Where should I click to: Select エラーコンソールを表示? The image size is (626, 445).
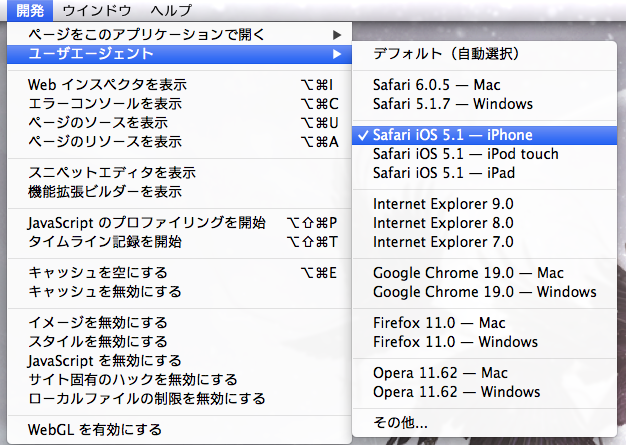[179, 104]
